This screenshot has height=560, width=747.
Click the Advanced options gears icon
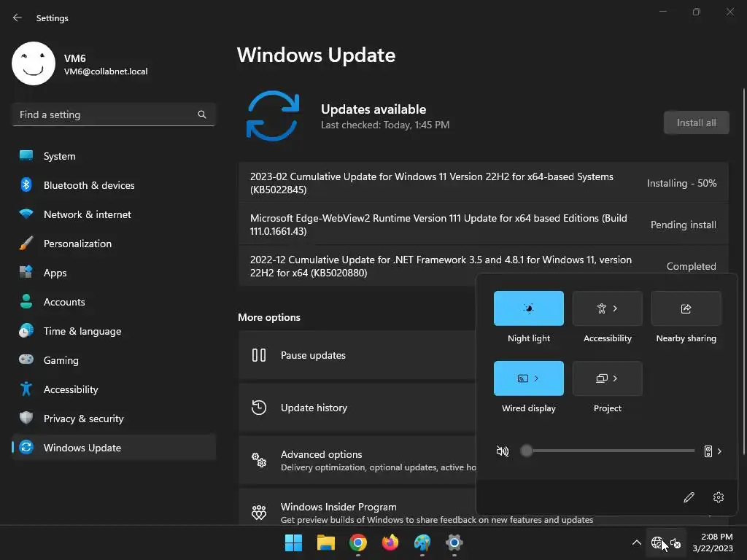pyautogui.click(x=259, y=460)
